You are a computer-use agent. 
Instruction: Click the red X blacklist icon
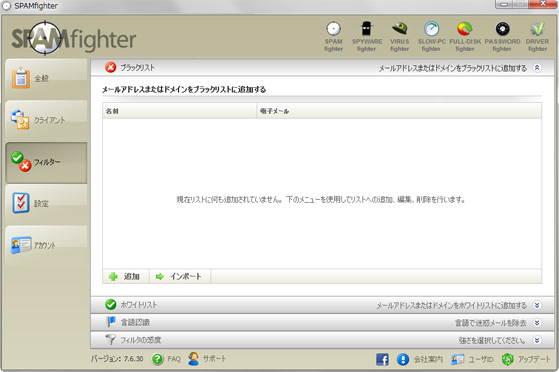tap(111, 67)
